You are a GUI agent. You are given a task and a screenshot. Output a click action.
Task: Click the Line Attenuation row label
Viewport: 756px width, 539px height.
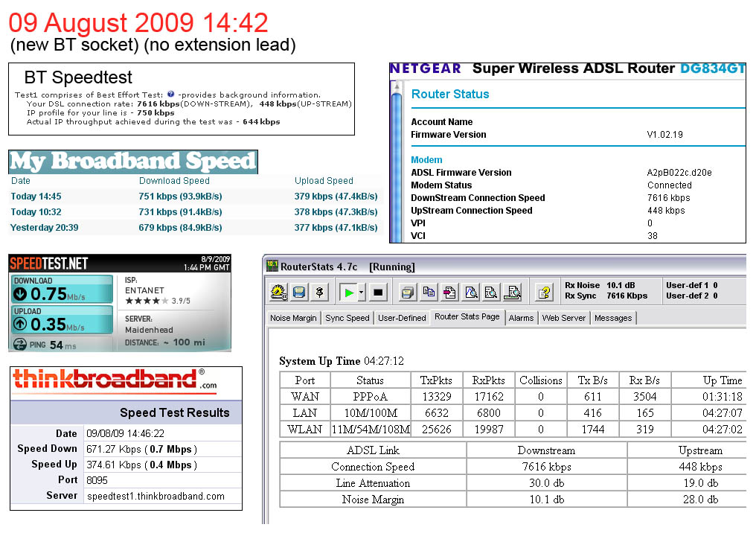pos(373,483)
